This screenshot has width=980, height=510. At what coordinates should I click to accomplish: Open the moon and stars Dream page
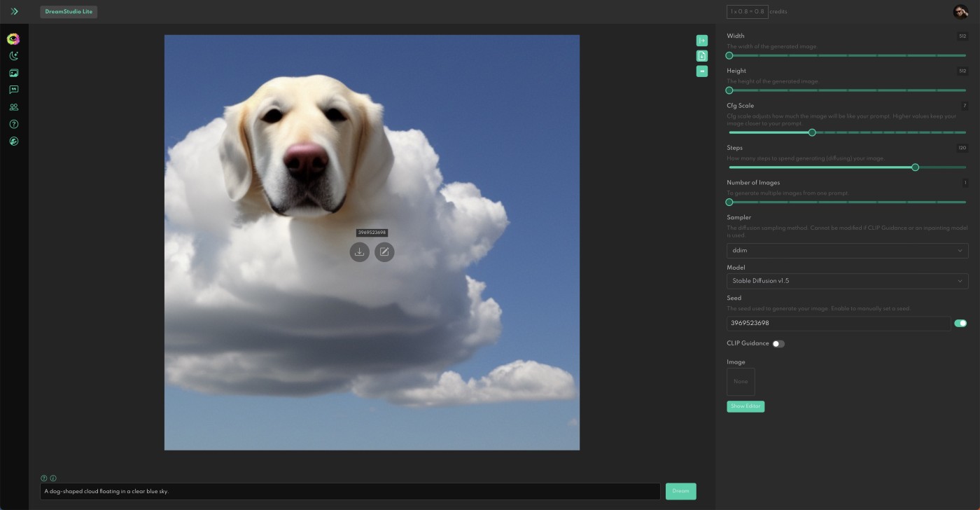(14, 56)
